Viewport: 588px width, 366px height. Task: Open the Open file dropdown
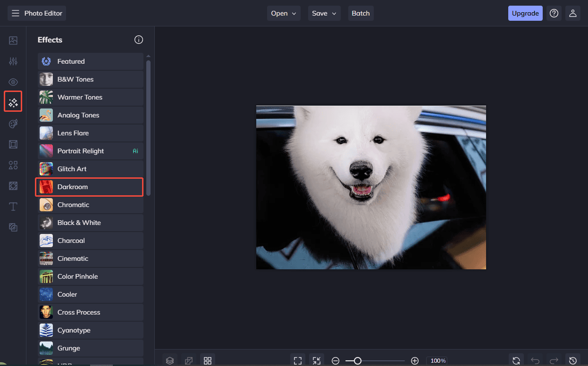pyautogui.click(x=284, y=13)
